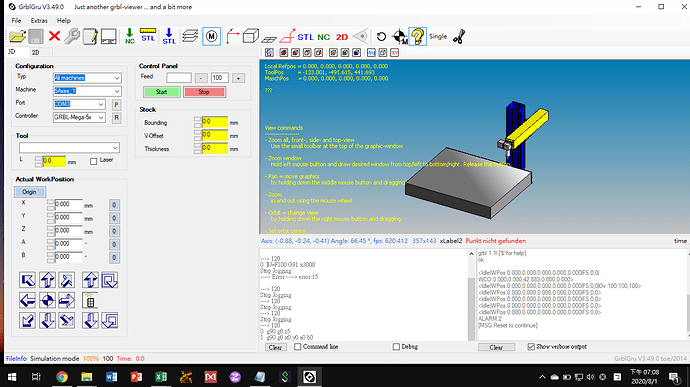Click the yellow question mark help icon
Screen dimensions: 690x387
click(418, 37)
